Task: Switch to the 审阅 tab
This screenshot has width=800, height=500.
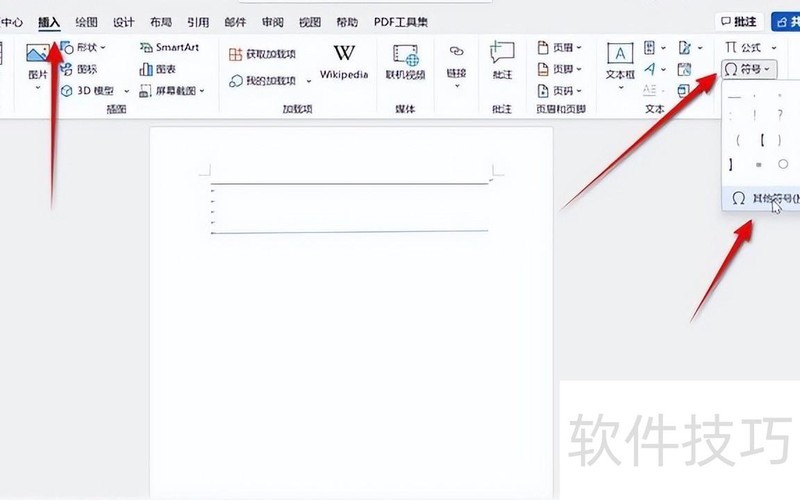Action: tap(272, 22)
